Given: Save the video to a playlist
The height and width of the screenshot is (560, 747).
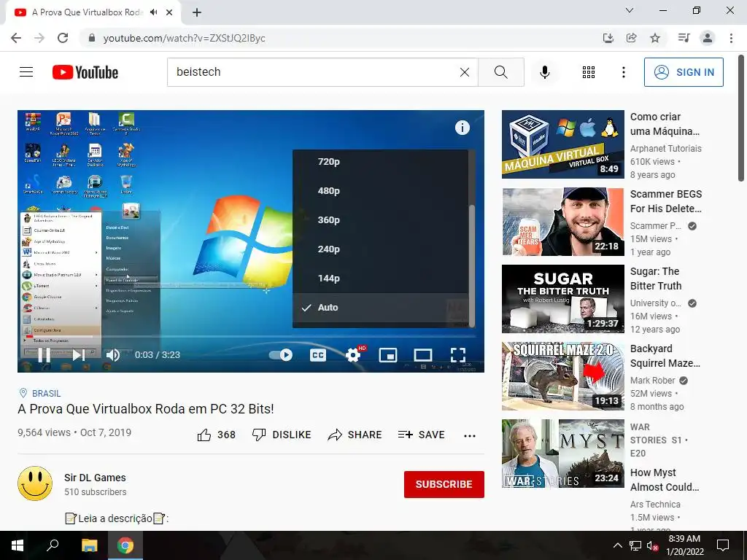Looking at the screenshot, I should tap(422, 435).
